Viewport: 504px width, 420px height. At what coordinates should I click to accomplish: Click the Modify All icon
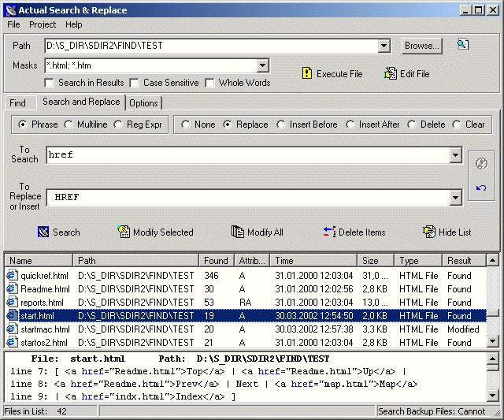(238, 232)
